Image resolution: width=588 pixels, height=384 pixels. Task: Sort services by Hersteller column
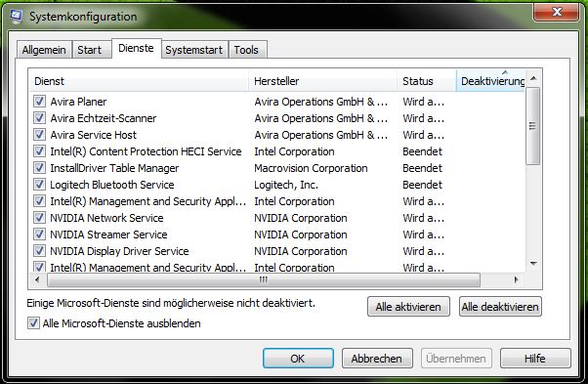[322, 81]
